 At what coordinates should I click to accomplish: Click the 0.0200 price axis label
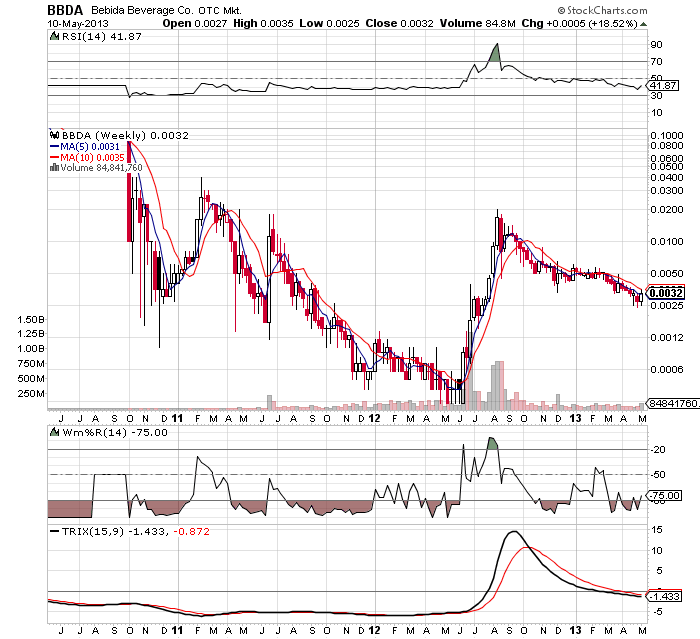[x=667, y=209]
